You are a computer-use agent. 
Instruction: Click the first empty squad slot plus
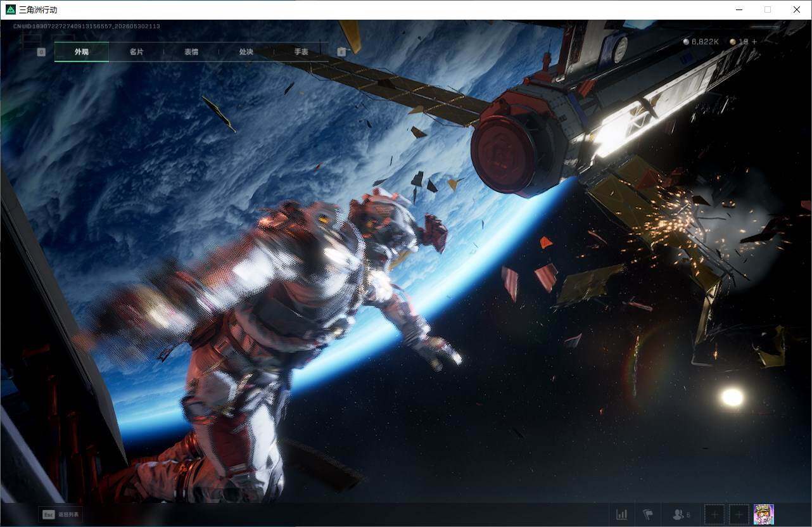(715, 514)
